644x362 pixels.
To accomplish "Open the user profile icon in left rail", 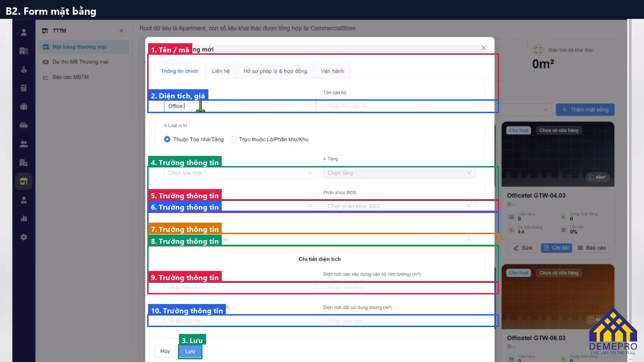I will [x=24, y=32].
